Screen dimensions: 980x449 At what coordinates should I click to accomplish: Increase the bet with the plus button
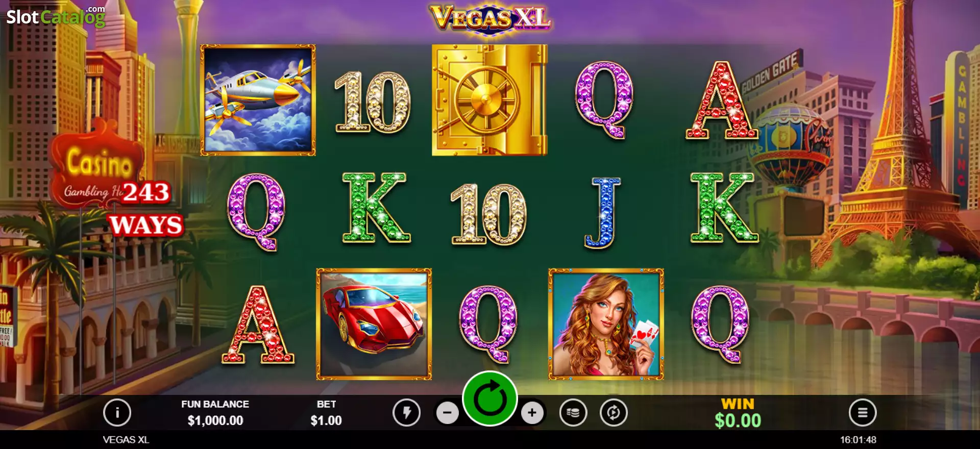532,413
